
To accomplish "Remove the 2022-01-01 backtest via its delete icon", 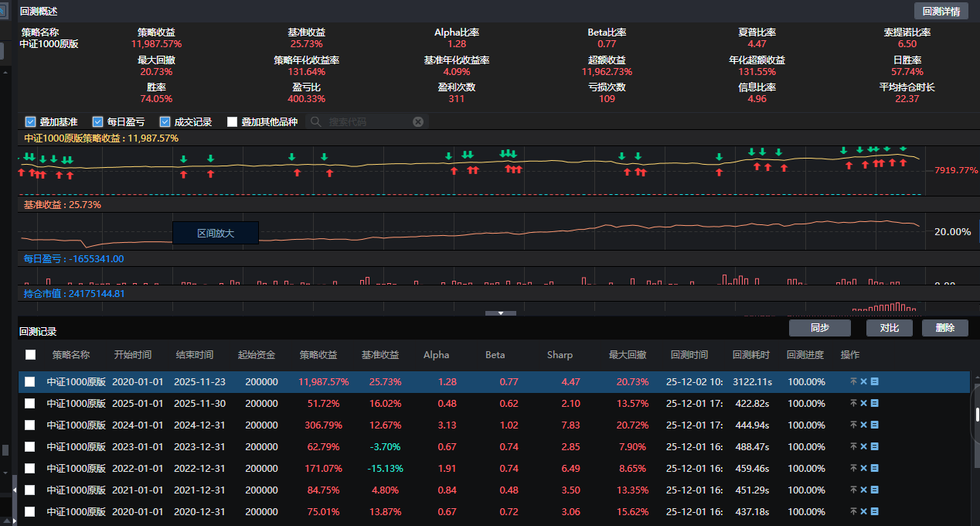I will tap(863, 468).
